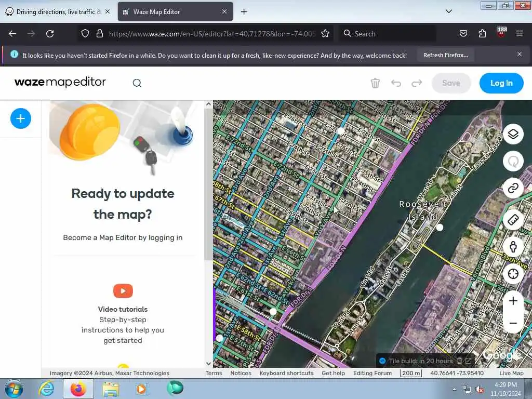Dismiss the Firefox refresh notification bar
The image size is (532, 399).
[520, 54]
